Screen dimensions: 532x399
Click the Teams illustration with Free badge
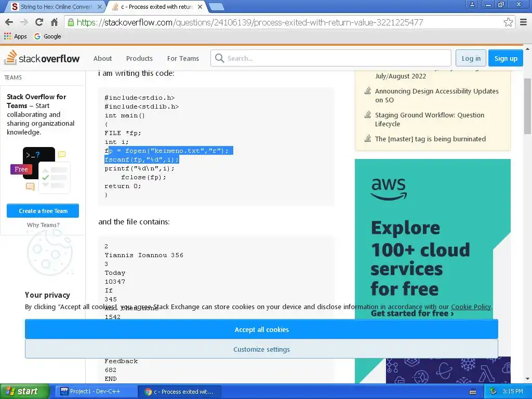click(x=41, y=170)
